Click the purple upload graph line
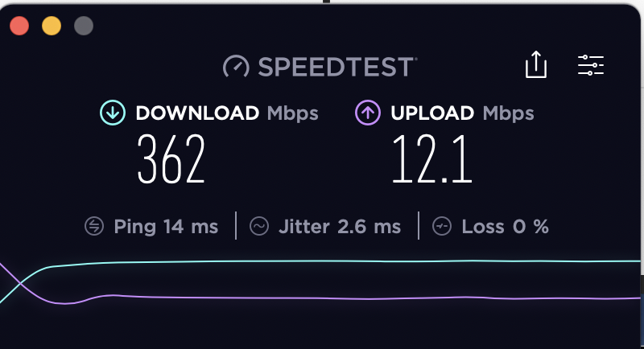The width and height of the screenshot is (644, 349). 328,298
